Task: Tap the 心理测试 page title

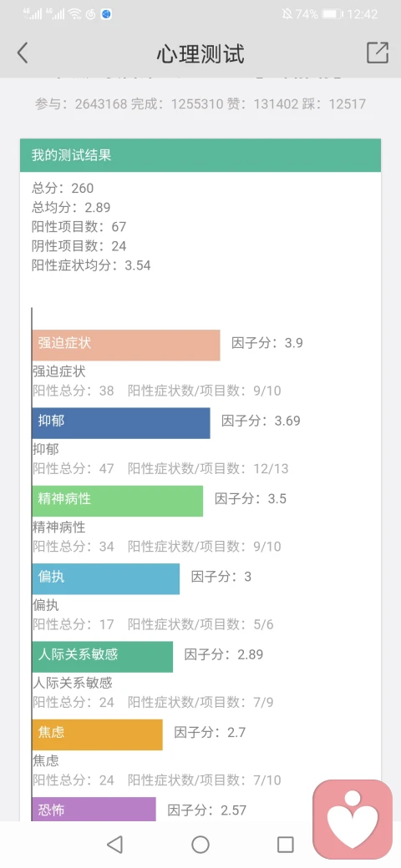Action: (x=200, y=54)
